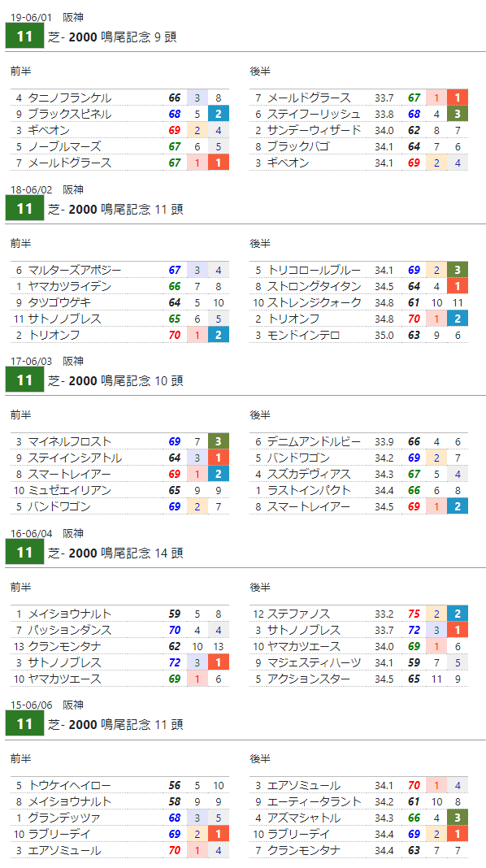Viewport: 486px width, 868px height.
Task: Select メールドグラース in 2019 後半 table
Action: (309, 98)
